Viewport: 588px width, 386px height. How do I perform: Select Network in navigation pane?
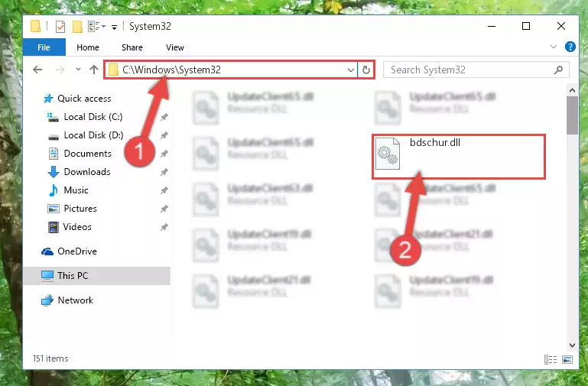pyautogui.click(x=67, y=300)
